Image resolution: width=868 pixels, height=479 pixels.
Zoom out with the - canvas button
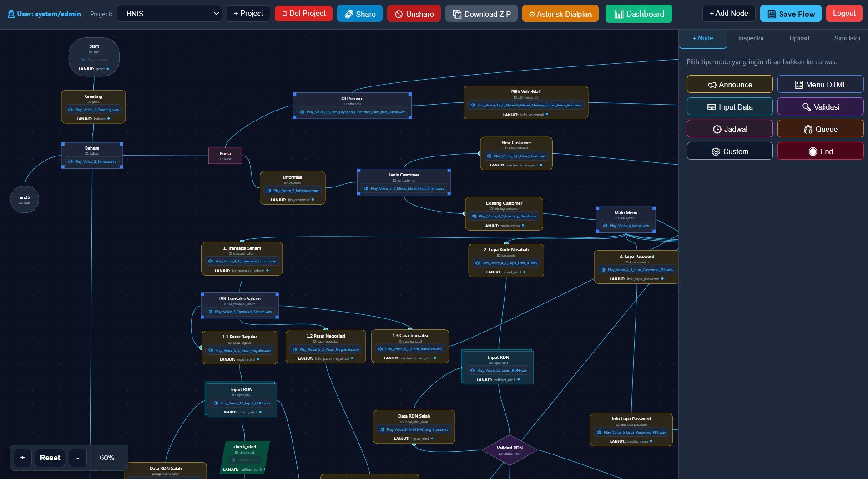pyautogui.click(x=78, y=458)
